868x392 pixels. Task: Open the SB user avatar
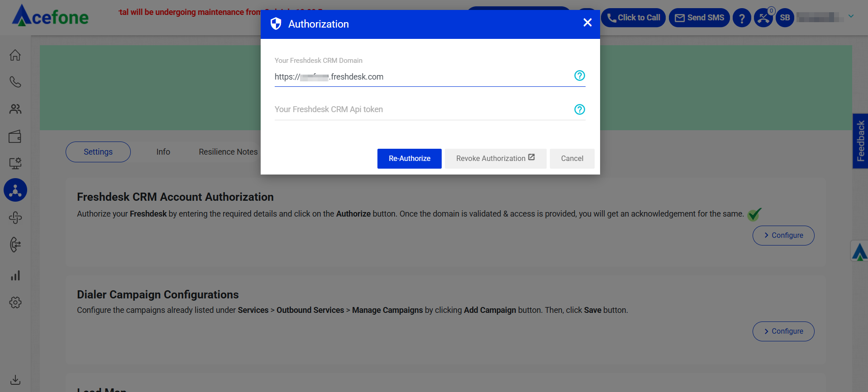[785, 18]
